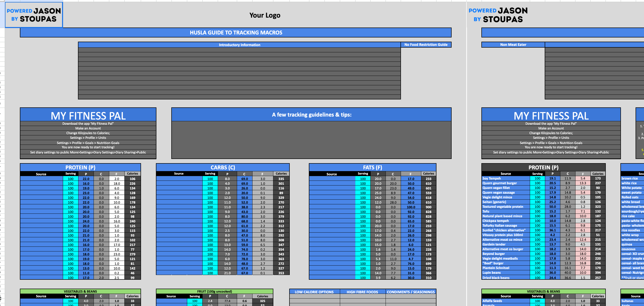Click the CARBS (C) table header

point(222,167)
